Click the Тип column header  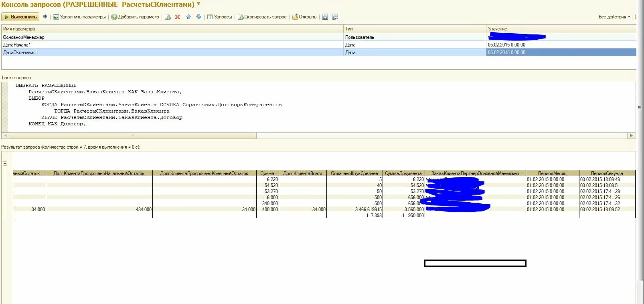click(x=415, y=29)
